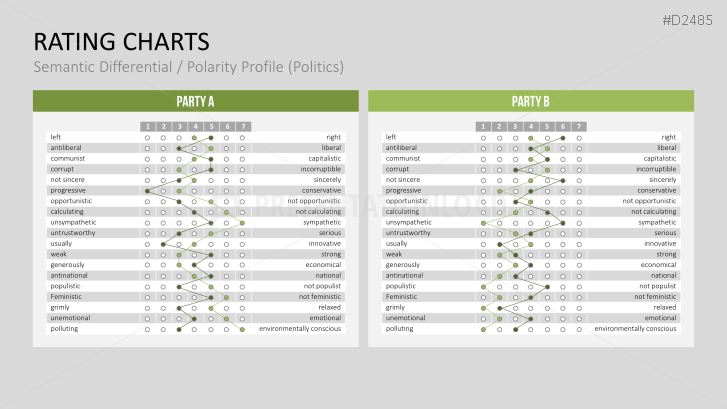Select rating 6 in Party B's not sincere row
The height and width of the screenshot is (409, 727).
(563, 180)
